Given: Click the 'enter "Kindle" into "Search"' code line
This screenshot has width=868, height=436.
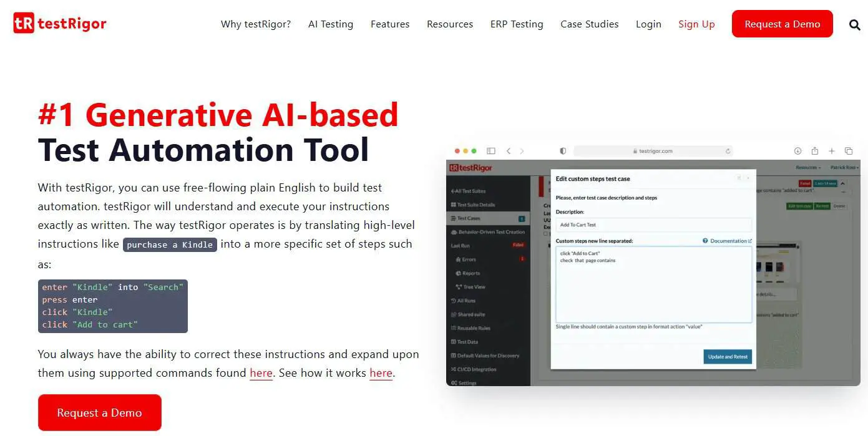Looking at the screenshot, I should [x=113, y=287].
